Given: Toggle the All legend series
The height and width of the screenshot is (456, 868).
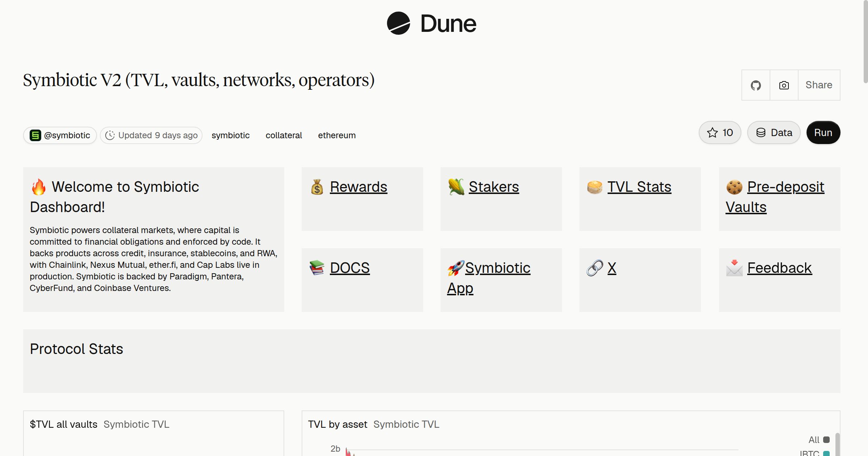Looking at the screenshot, I should point(819,440).
